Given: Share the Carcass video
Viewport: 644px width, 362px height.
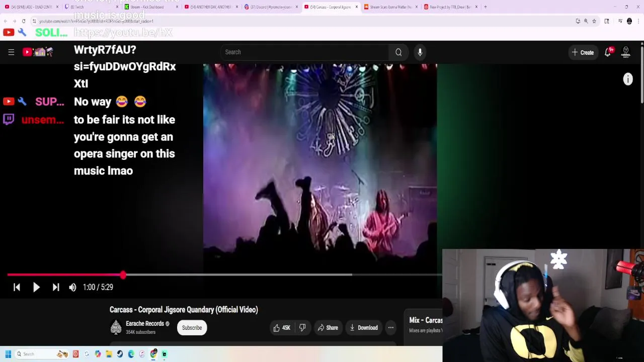Looking at the screenshot, I should (x=328, y=328).
